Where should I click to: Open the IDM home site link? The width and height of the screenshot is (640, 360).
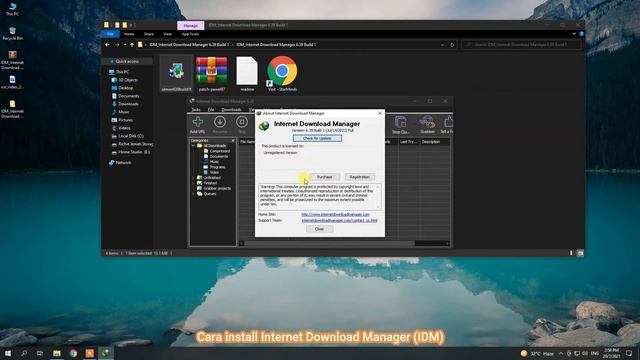336,214
